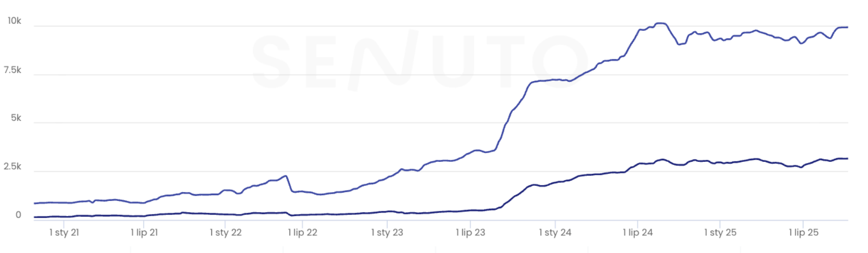Click the upper line's highest peak after 1 lip 24
Viewport: 868px width, 253px height.
661,23
